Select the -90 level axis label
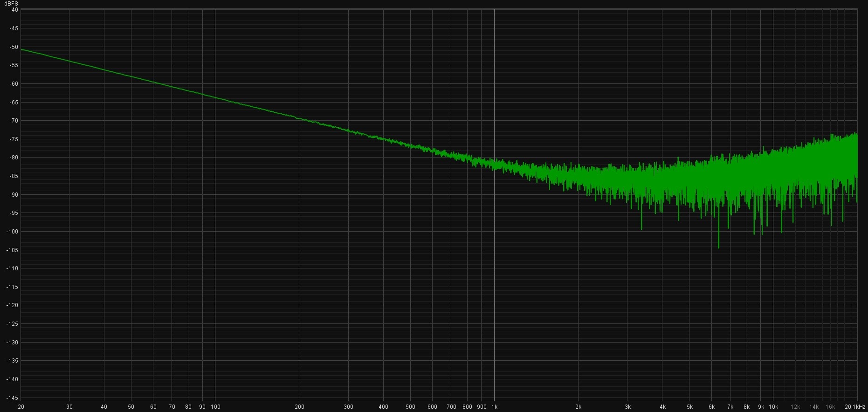The height and width of the screenshot is (412, 868). pyautogui.click(x=14, y=195)
